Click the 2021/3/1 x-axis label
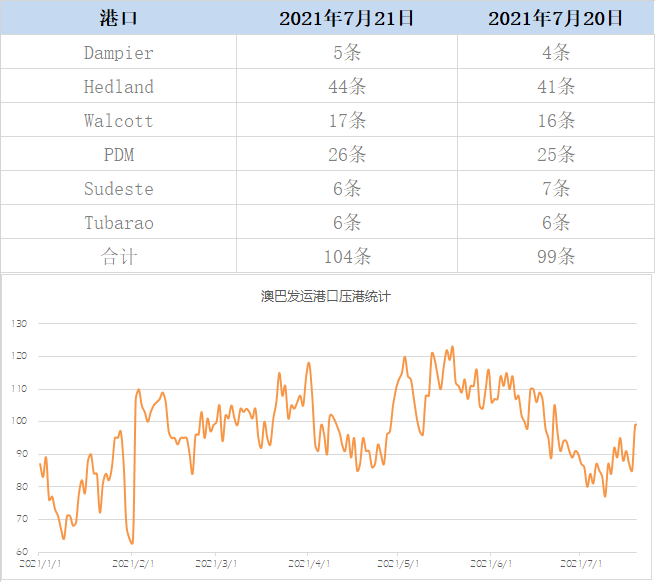 coord(216,564)
